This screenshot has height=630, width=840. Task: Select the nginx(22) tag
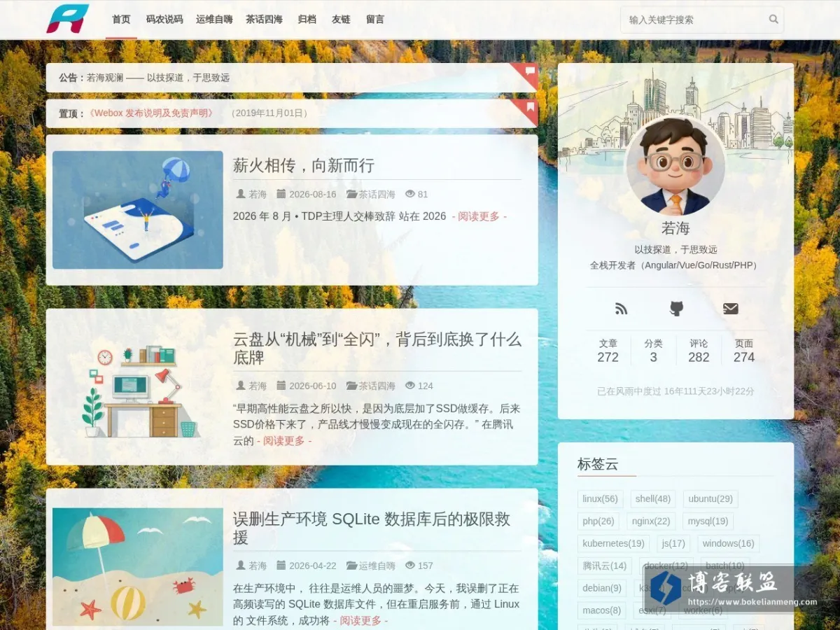651,521
